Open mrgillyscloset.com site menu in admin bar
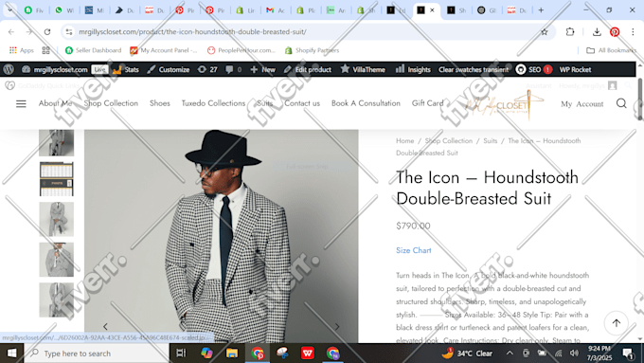Viewport: 644px width, 363px height. tap(55, 69)
